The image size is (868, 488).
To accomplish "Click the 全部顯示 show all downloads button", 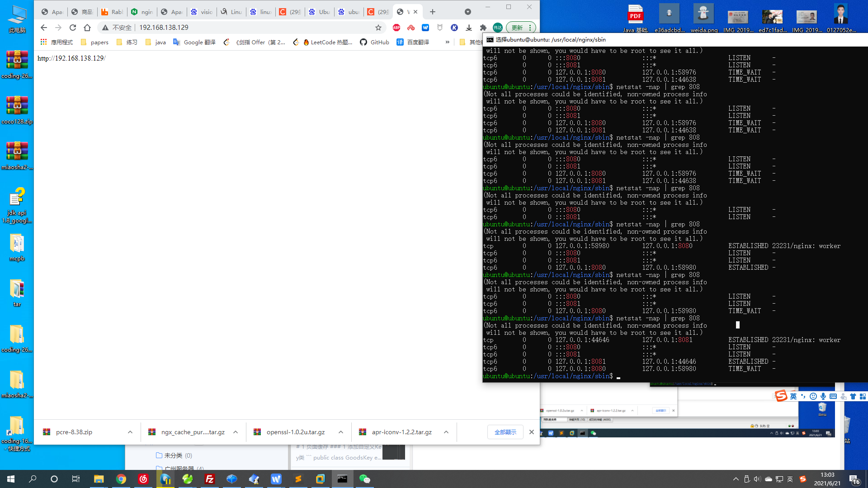I will pyautogui.click(x=505, y=432).
